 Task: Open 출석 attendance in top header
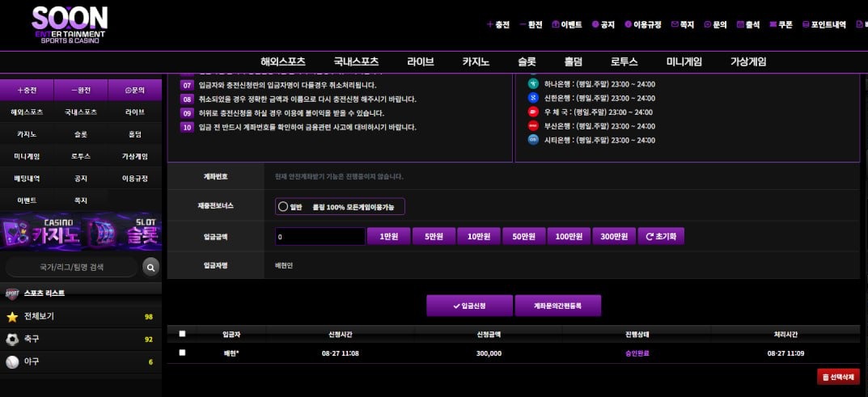(748, 25)
